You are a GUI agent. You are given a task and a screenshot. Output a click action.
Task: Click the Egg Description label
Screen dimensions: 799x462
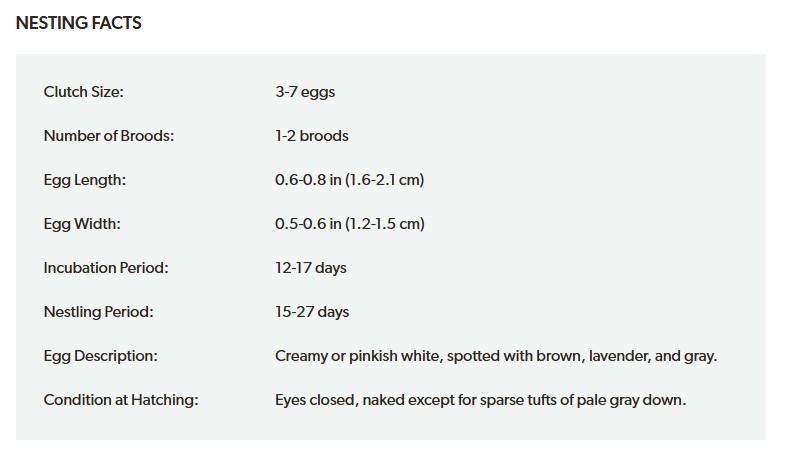point(101,356)
